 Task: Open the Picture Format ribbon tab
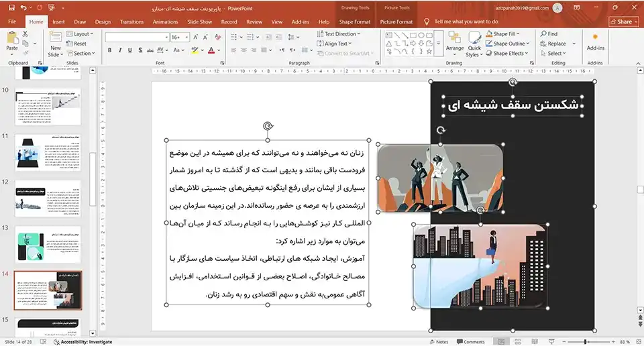coord(396,21)
